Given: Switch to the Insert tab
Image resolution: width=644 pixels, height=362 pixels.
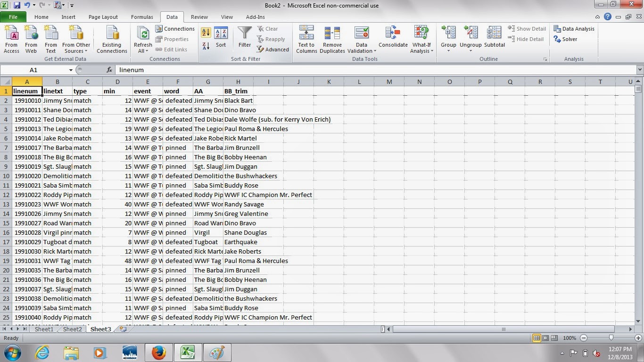Looking at the screenshot, I should pos(68,17).
